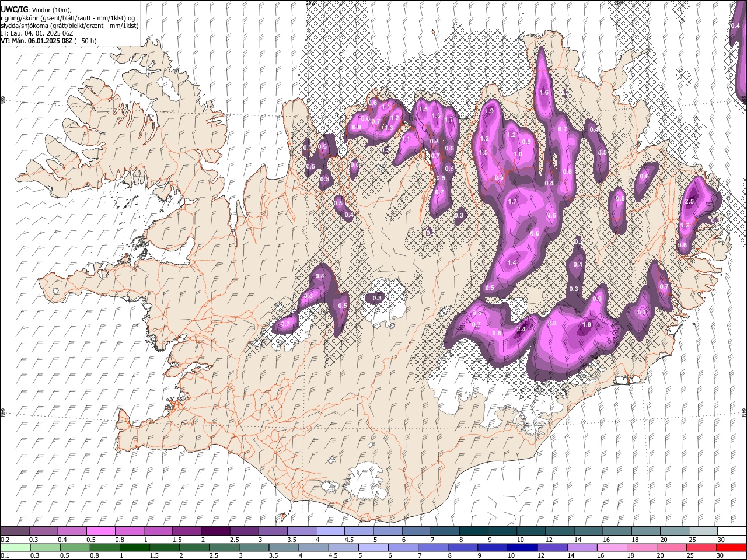
Task: Click the "rigning/skúrir" legend description line
Action: 68,18
